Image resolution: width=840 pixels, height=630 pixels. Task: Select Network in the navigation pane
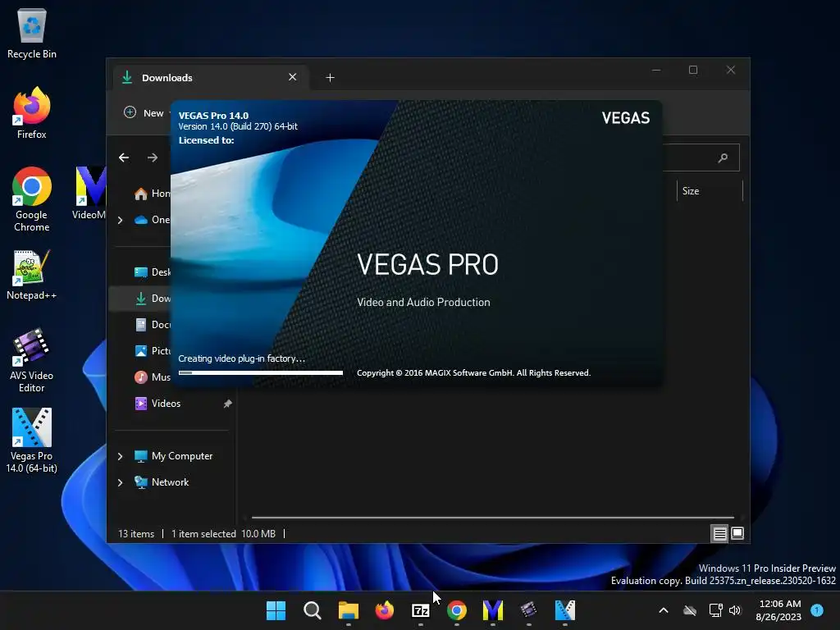(162, 482)
